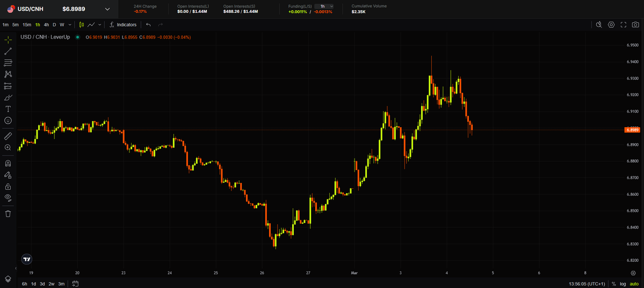This screenshot has height=288, width=644.
Task: Open chart settings gear icon
Action: (x=611, y=25)
